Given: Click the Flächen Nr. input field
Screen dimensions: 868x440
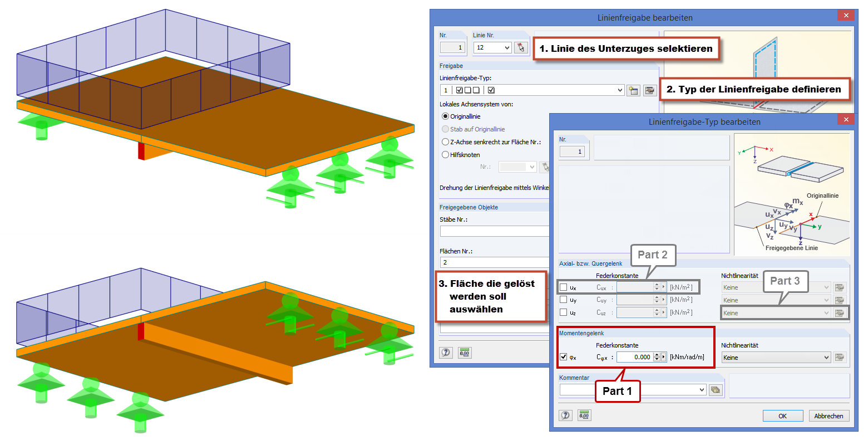Looking at the screenshot, I should click(494, 262).
